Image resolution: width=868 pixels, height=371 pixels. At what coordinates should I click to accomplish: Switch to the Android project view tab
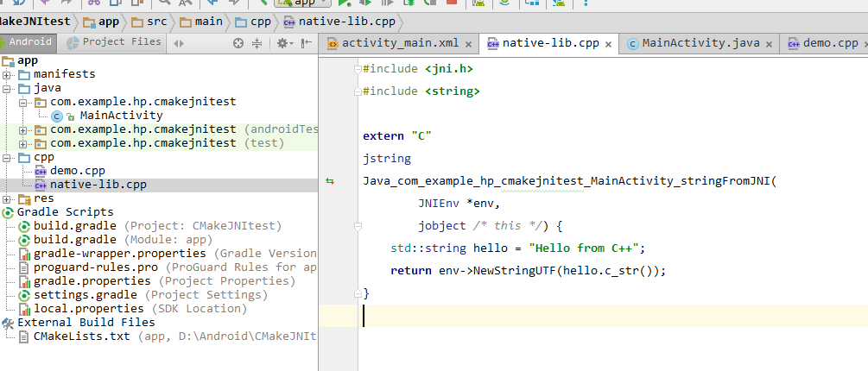point(28,42)
